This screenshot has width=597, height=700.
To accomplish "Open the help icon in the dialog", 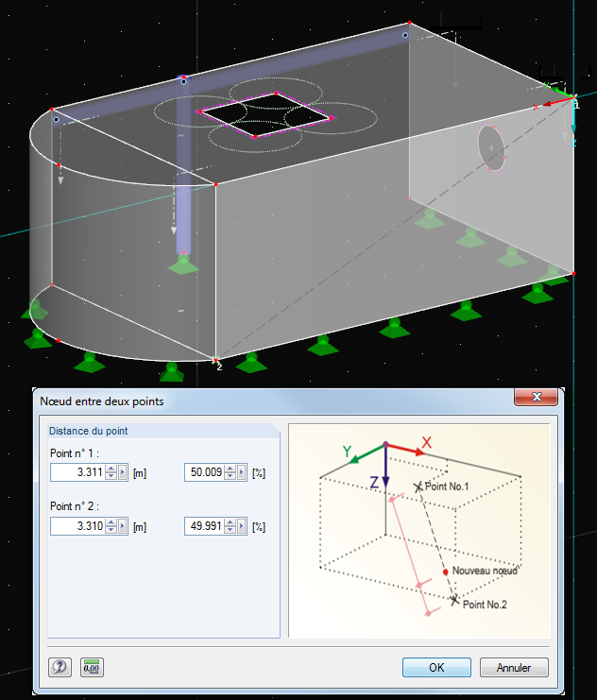I will 60,668.
